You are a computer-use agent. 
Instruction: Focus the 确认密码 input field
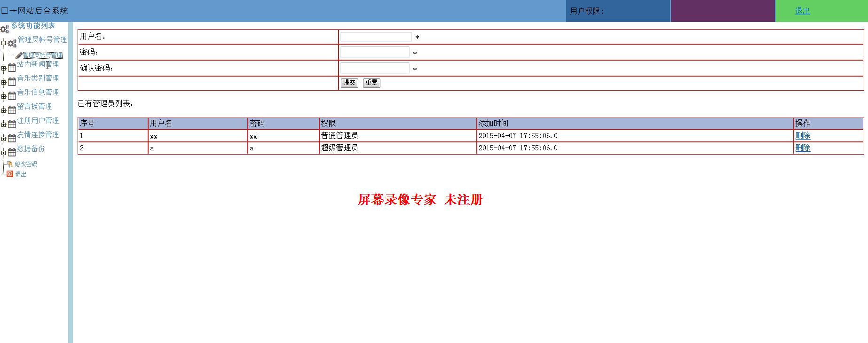(x=375, y=69)
